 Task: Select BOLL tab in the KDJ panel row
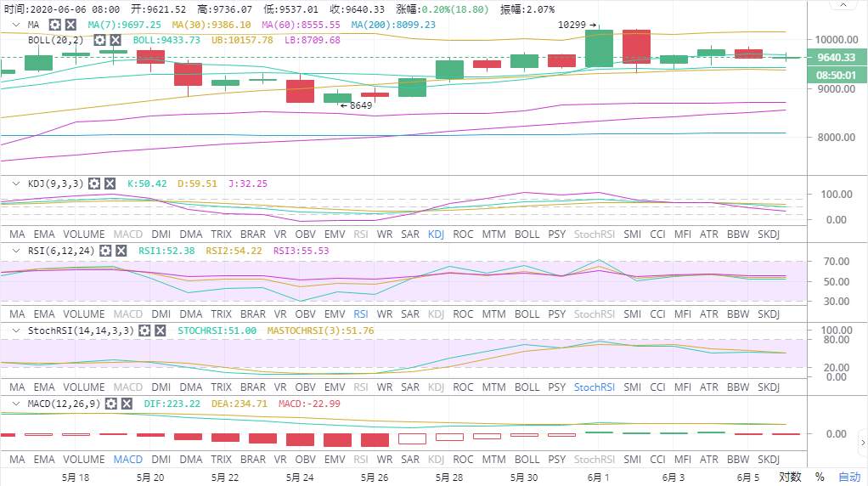[527, 235]
